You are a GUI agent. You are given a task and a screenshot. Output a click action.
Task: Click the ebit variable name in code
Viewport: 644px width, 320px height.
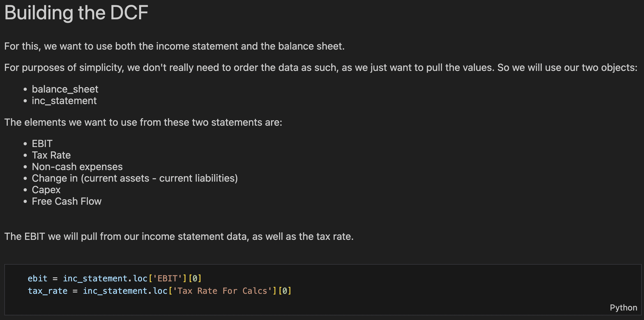click(37, 278)
